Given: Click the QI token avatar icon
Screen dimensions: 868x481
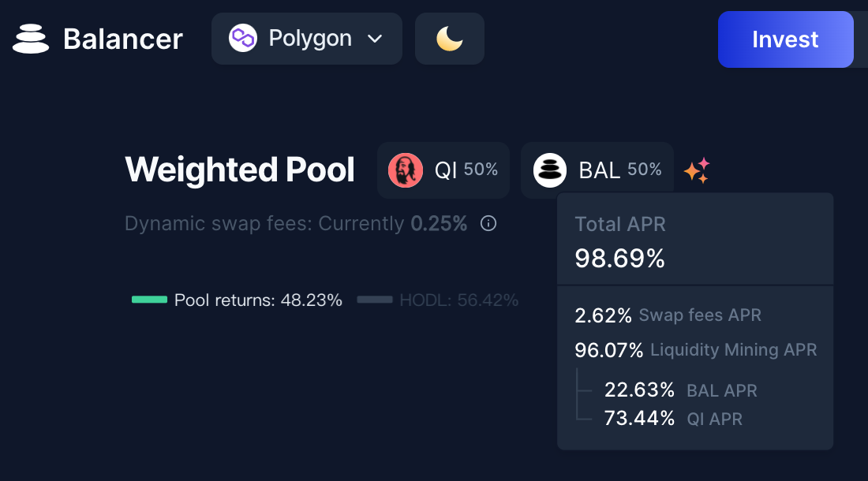Looking at the screenshot, I should (x=406, y=170).
